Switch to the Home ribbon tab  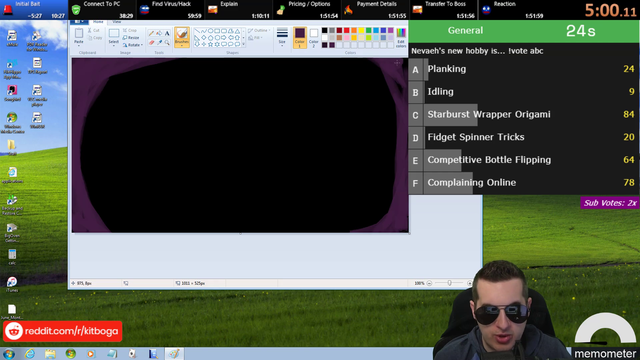[x=98, y=22]
